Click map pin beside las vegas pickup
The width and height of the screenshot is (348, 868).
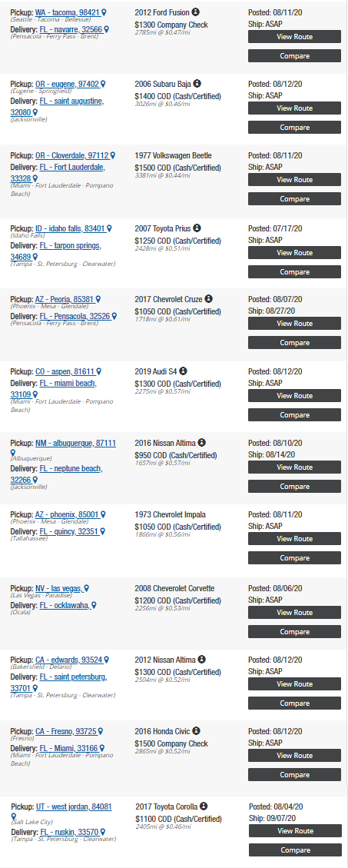click(x=86, y=588)
